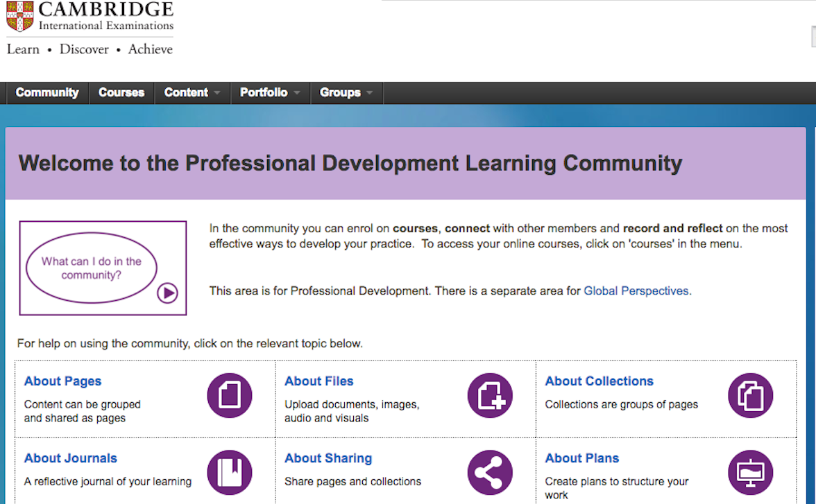
Task: Click the Cambridge International Examinations logo text
Action: click(x=106, y=16)
